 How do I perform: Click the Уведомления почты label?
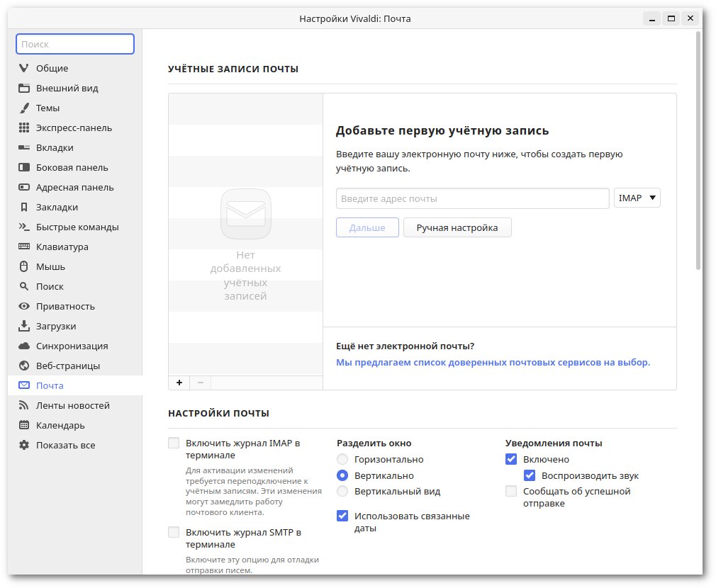coord(554,443)
